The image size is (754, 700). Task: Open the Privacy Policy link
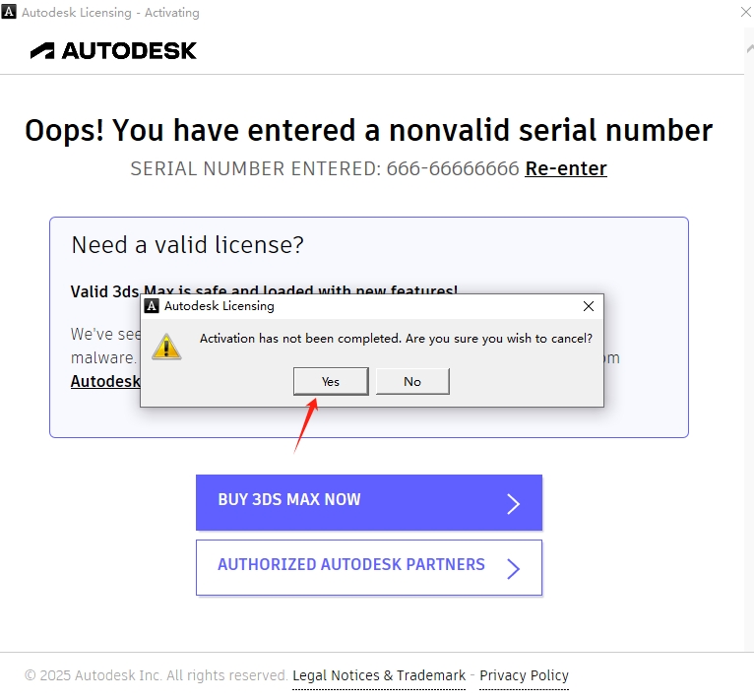click(524, 675)
